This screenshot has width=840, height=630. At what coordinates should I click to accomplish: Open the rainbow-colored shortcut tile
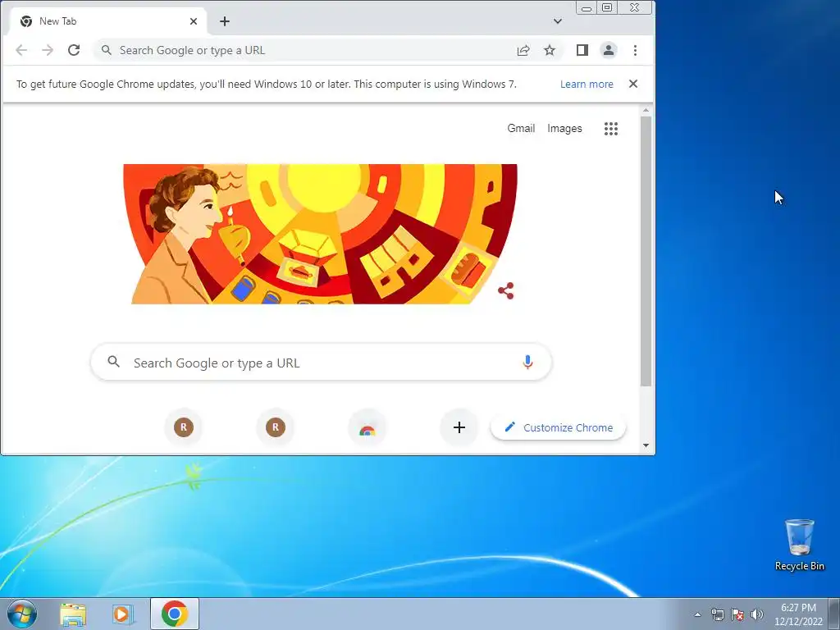(x=367, y=427)
